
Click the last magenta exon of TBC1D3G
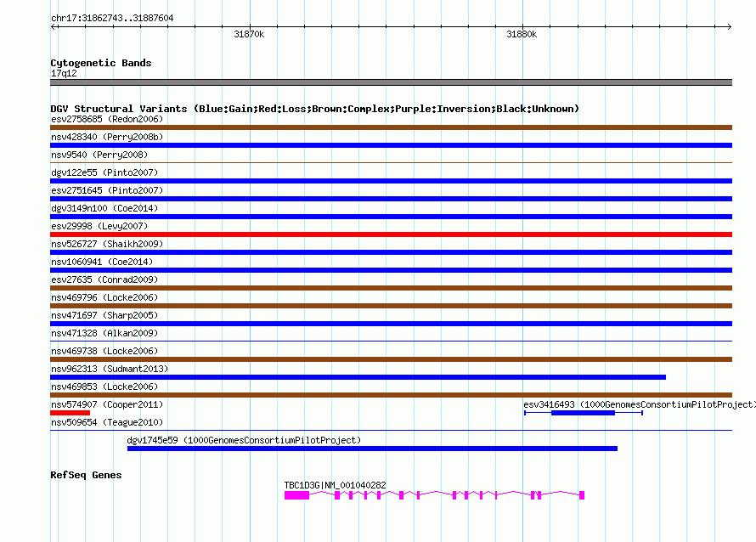pos(582,495)
